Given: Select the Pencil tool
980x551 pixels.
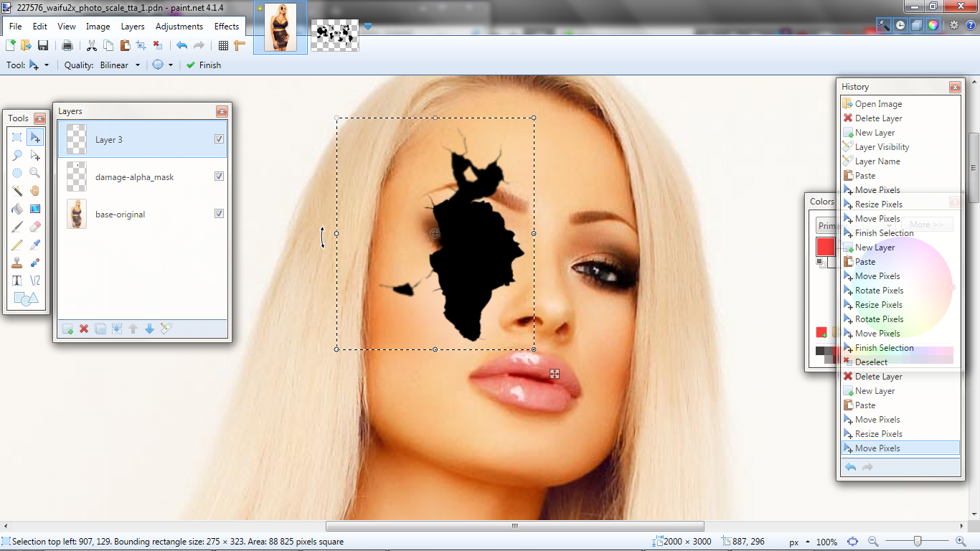Looking at the screenshot, I should pyautogui.click(x=17, y=245).
